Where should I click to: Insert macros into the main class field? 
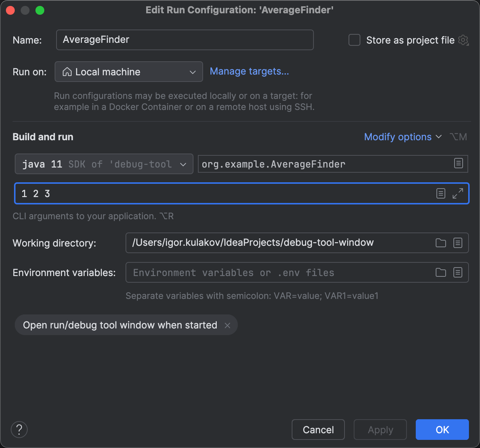459,163
